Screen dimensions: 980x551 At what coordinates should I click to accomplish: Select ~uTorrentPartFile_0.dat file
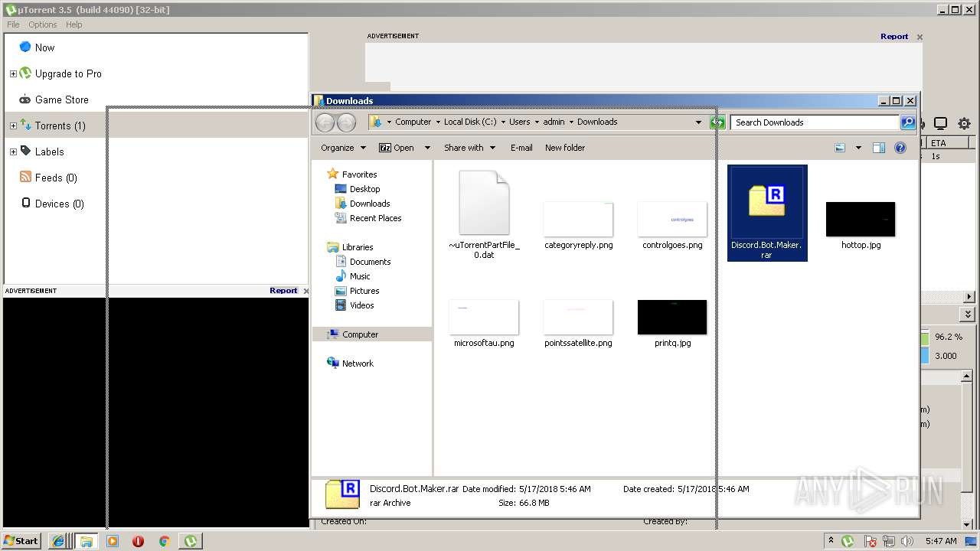(x=484, y=214)
